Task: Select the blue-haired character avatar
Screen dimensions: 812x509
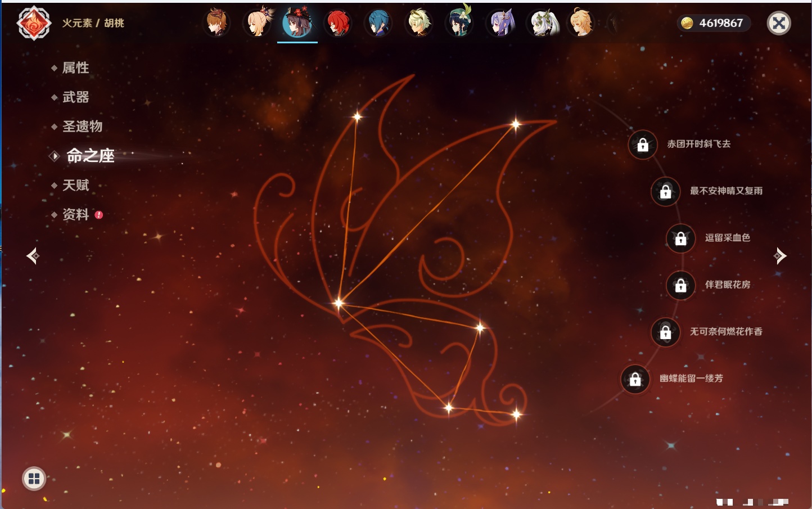Action: (378, 23)
